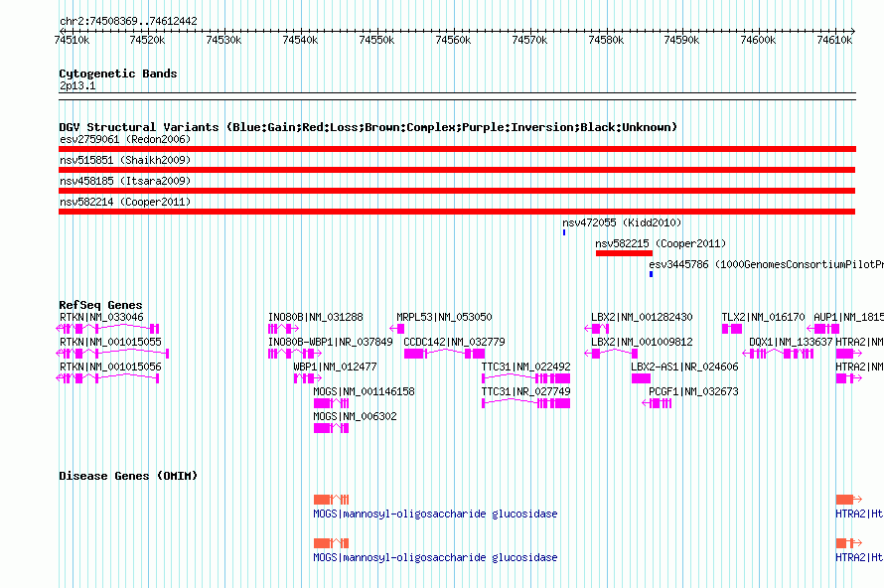The image size is (884, 588).
Task: Select the gene glyph under TTC31|NR_027749
Action: pyautogui.click(x=526, y=403)
